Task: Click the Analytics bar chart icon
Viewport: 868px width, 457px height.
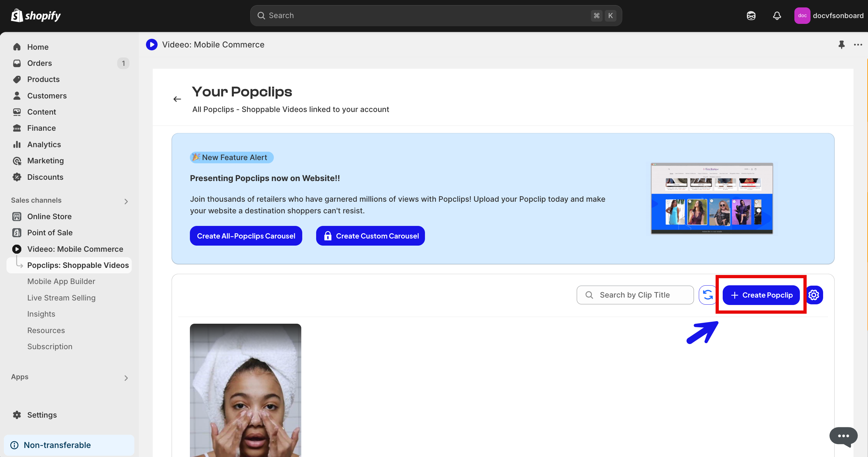Action: 17,145
